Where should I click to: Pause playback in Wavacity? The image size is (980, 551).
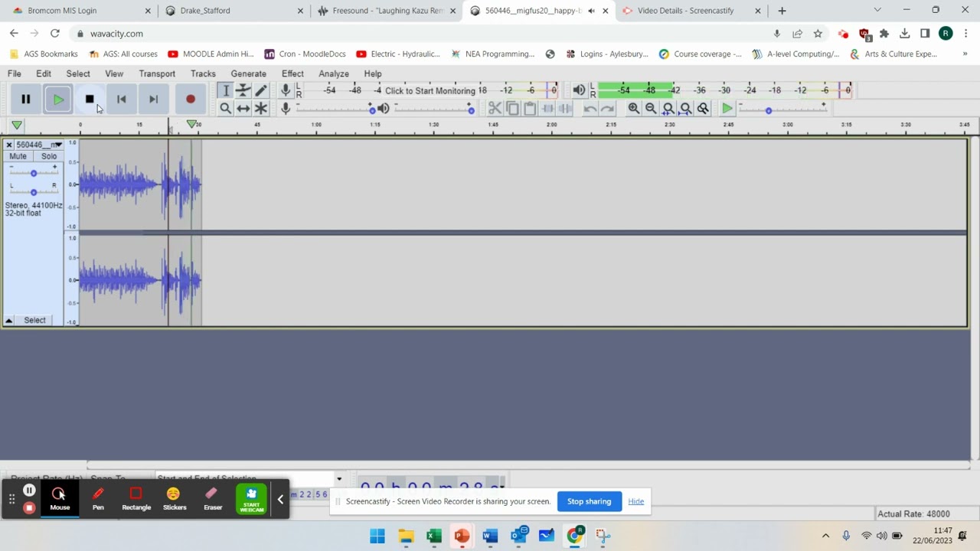pos(25,99)
